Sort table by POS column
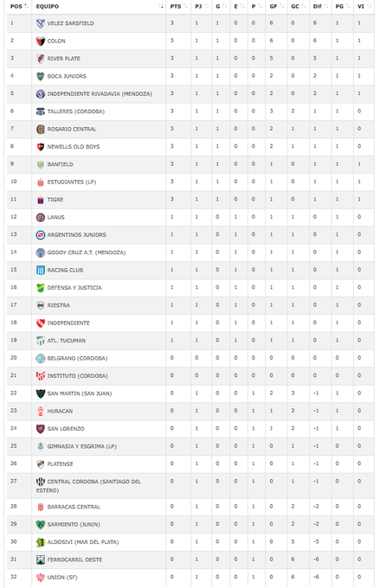 [x=19, y=6]
